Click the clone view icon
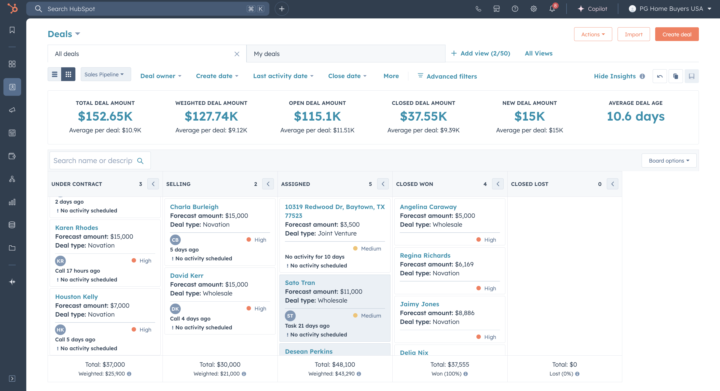720x391 pixels. [x=675, y=76]
